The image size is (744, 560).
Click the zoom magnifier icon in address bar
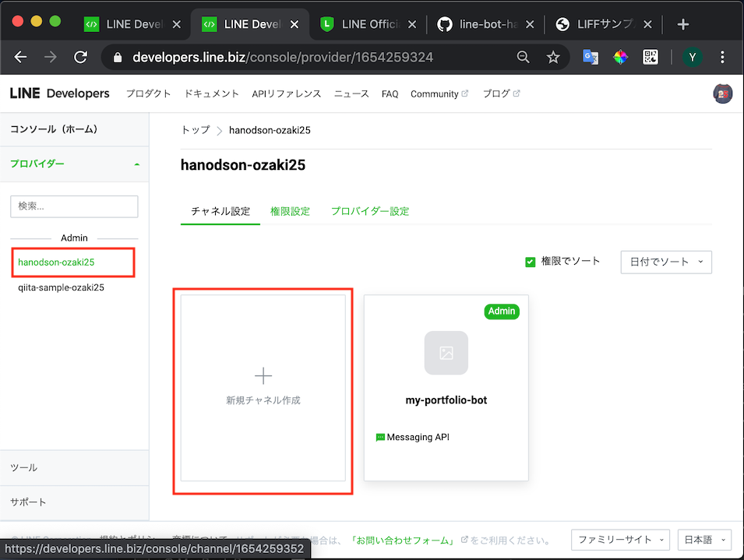click(523, 58)
